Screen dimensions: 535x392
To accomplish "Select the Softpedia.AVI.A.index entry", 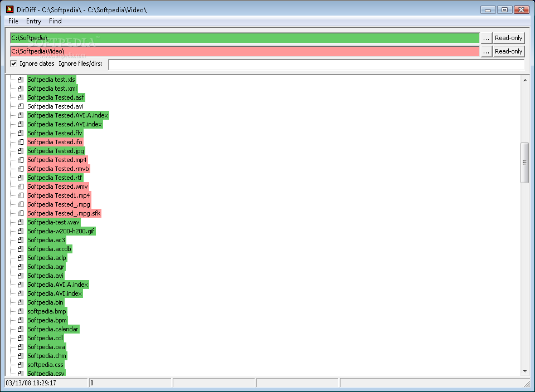I will [57, 285].
